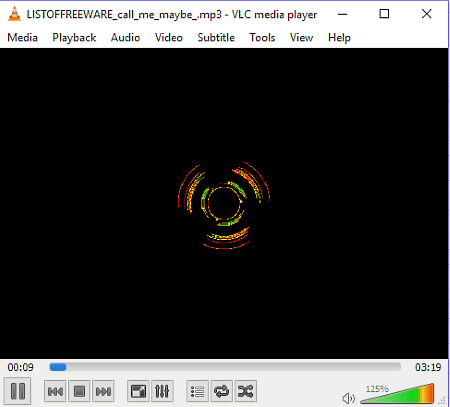Image resolution: width=450 pixels, height=407 pixels.
Task: Open the Audio menu
Action: point(125,37)
